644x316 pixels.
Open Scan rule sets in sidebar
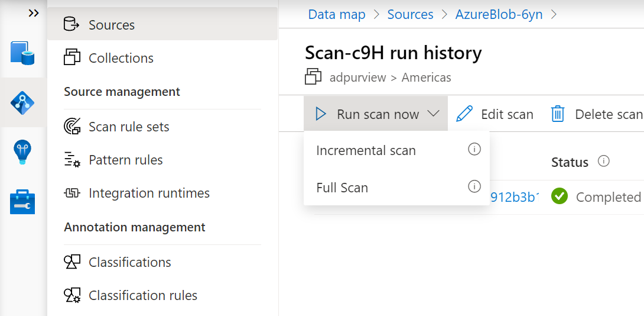pyautogui.click(x=129, y=127)
